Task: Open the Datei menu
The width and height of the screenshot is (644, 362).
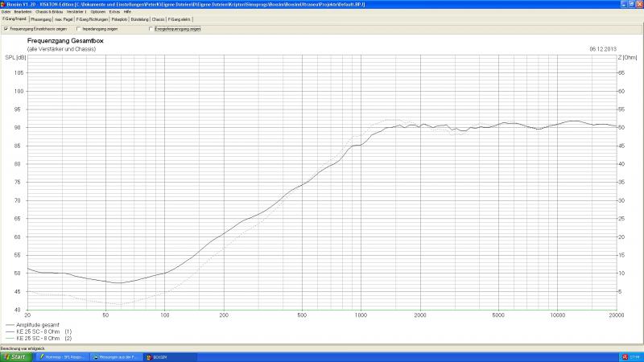Action: 6,12
